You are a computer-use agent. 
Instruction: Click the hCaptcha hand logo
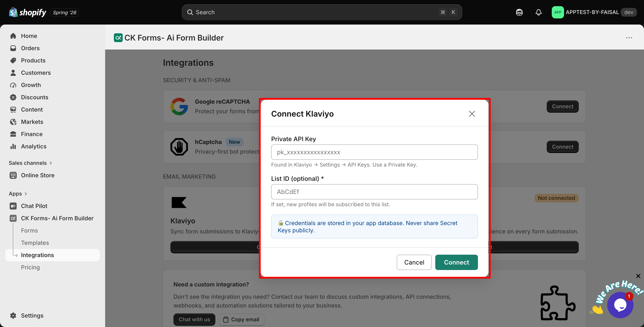point(179,147)
